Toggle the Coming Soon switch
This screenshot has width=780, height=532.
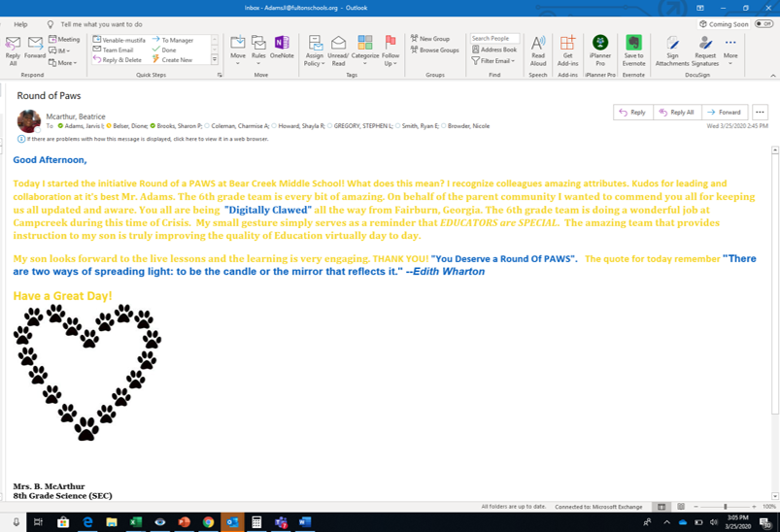763,24
